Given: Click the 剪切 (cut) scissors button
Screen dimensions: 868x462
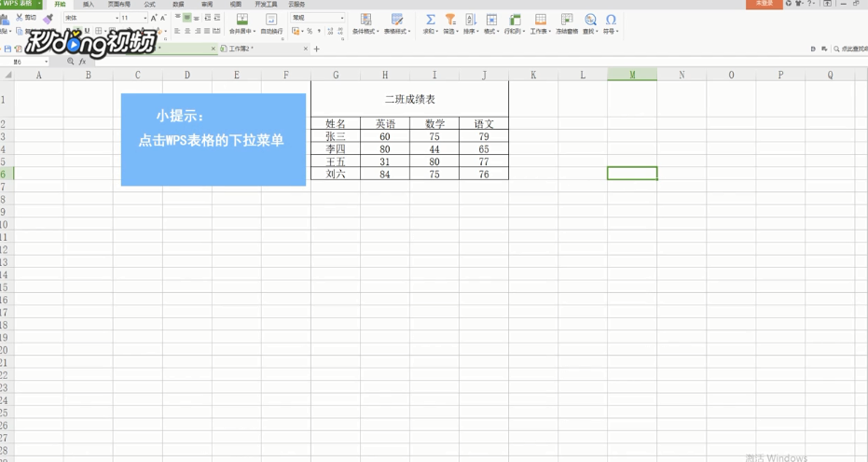Looking at the screenshot, I should click(26, 18).
